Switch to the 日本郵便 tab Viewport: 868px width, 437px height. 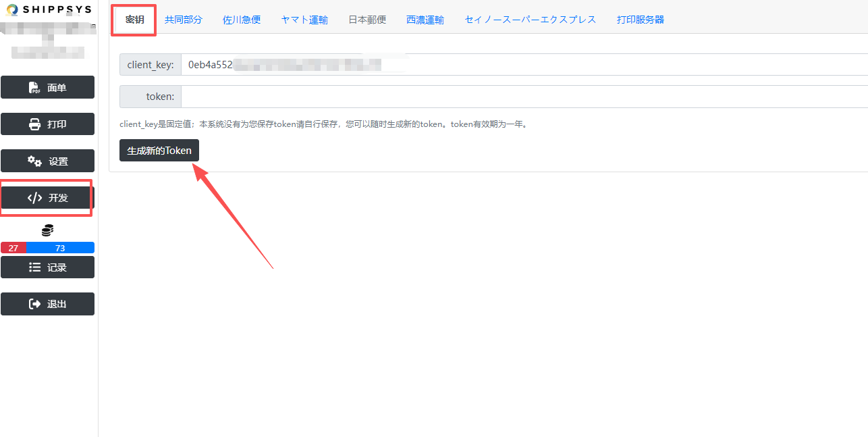367,20
